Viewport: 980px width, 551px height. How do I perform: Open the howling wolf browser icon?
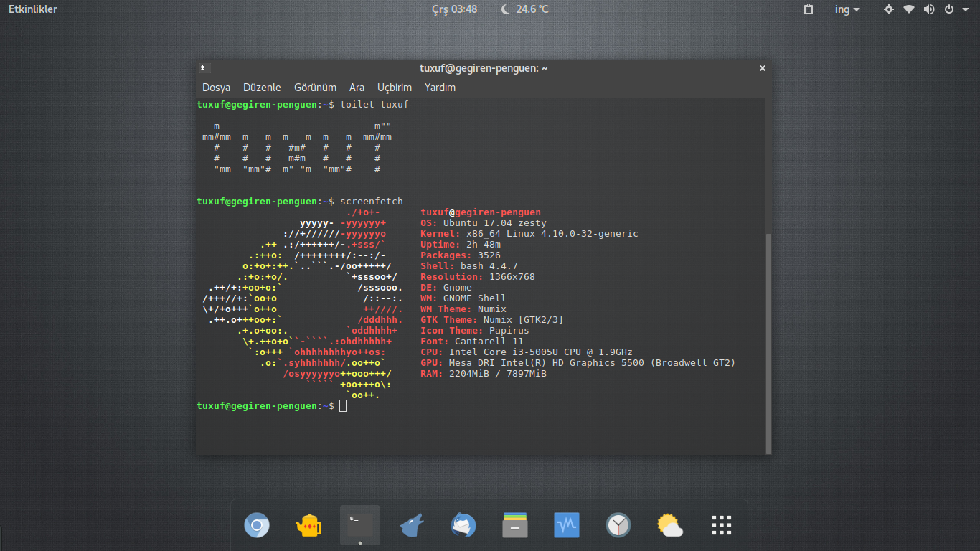tap(412, 525)
